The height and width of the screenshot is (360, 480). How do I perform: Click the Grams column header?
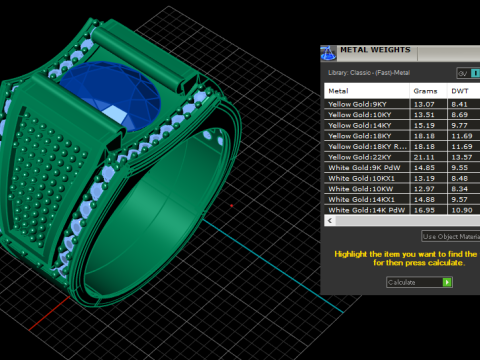[x=428, y=91]
